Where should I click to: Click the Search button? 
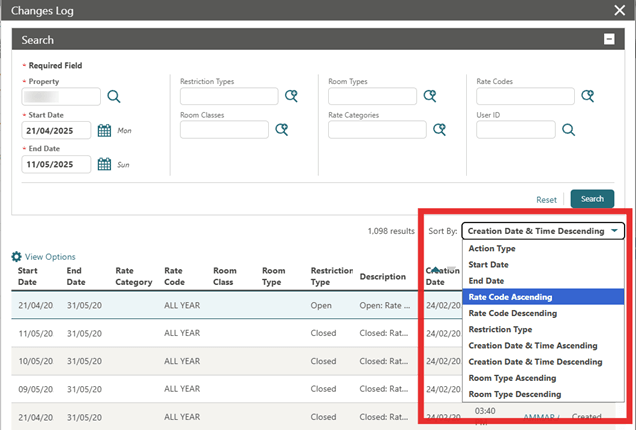592,199
